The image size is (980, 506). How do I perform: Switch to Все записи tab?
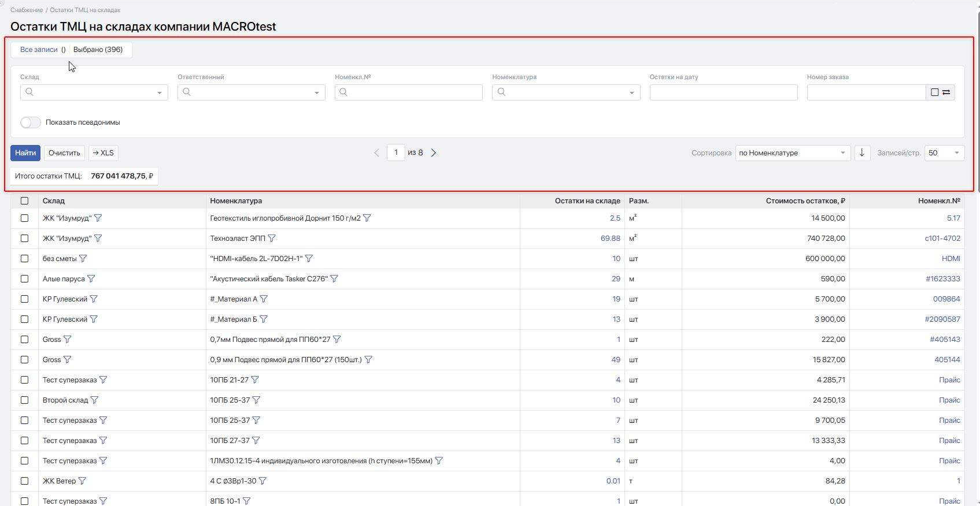39,50
